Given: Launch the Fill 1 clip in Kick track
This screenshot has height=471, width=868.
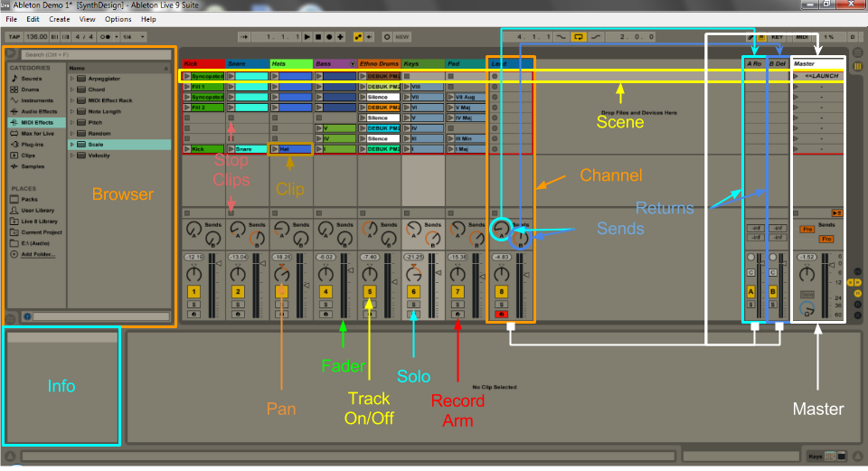Looking at the screenshot, I should coord(187,87).
